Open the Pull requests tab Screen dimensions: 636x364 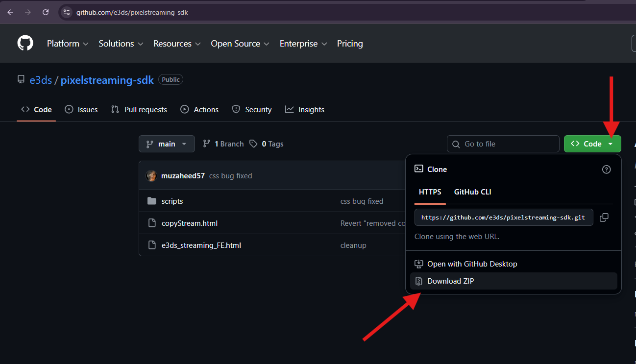coord(139,110)
